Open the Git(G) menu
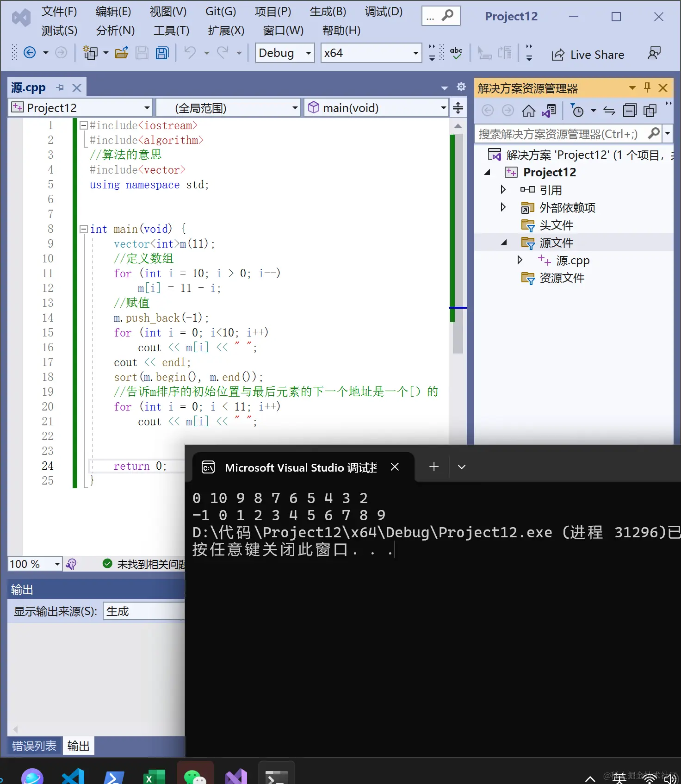 tap(221, 12)
